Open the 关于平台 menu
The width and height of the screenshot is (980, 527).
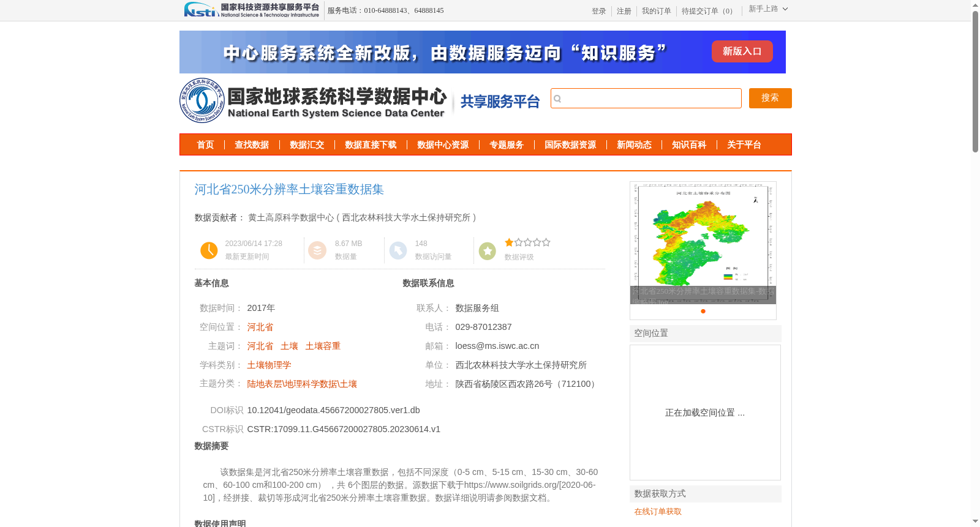(x=744, y=145)
